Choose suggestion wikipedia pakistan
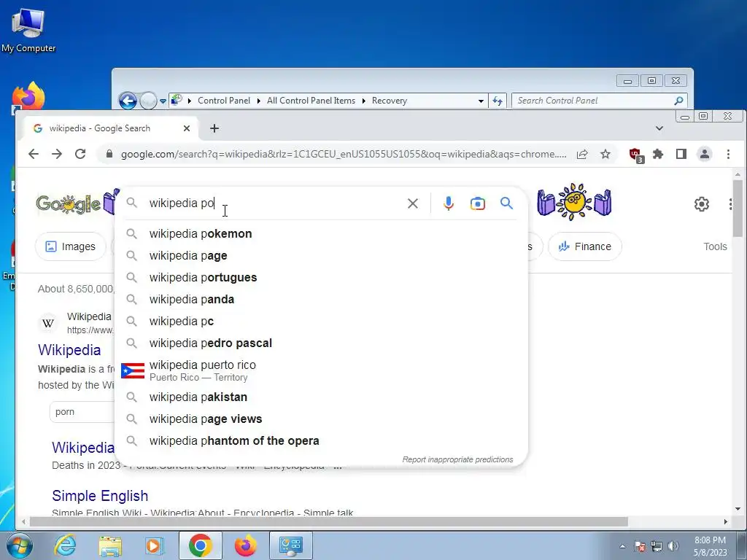747x560 pixels. coord(322,397)
